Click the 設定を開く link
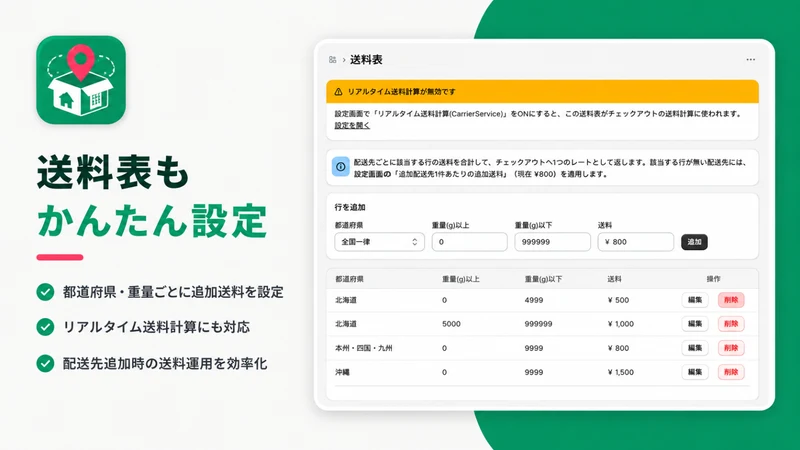800x450 pixels. (x=352, y=126)
